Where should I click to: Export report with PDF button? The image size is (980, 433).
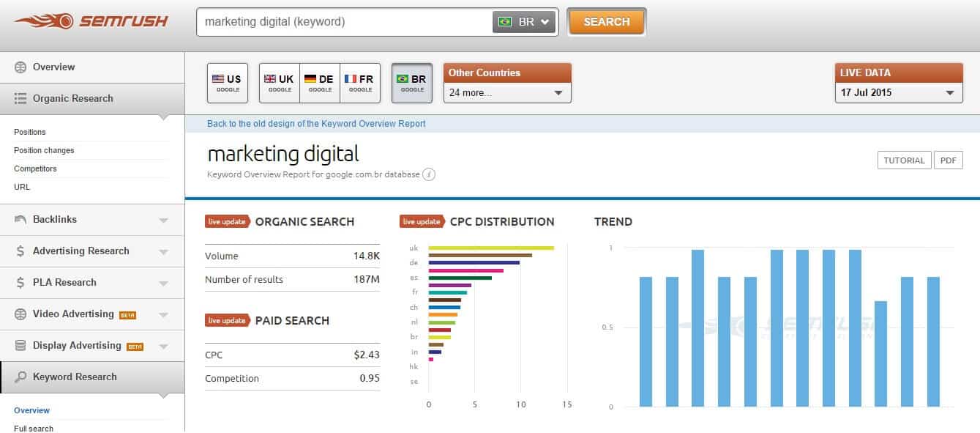[x=949, y=160]
